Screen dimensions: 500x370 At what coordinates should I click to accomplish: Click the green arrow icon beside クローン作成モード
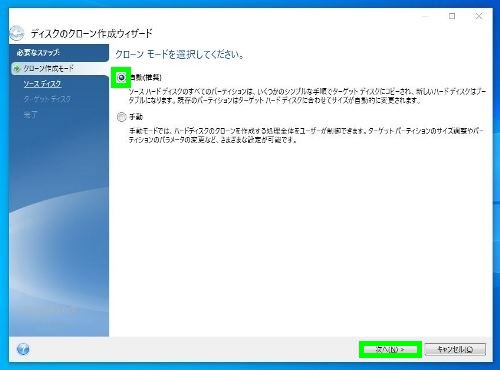(16, 69)
